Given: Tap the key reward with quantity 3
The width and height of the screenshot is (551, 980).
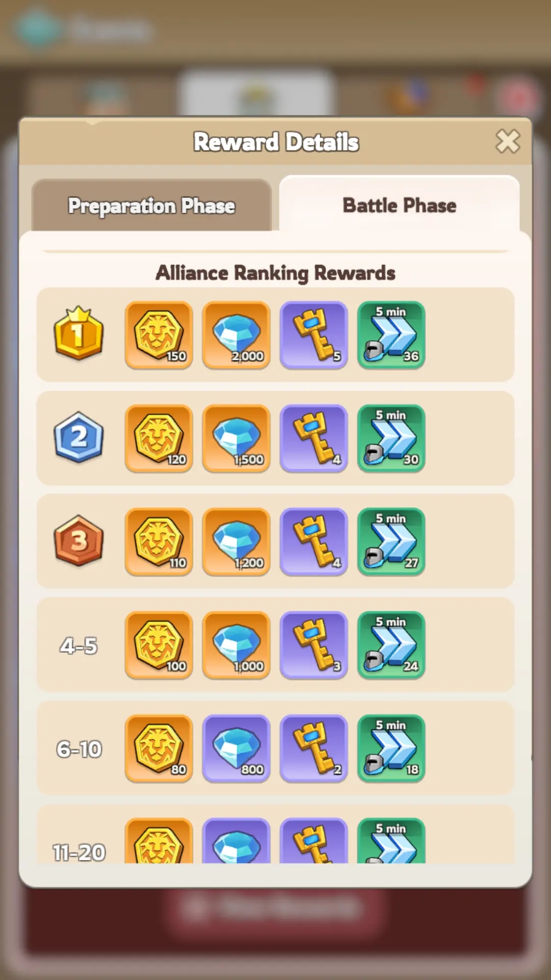Looking at the screenshot, I should coord(314,645).
